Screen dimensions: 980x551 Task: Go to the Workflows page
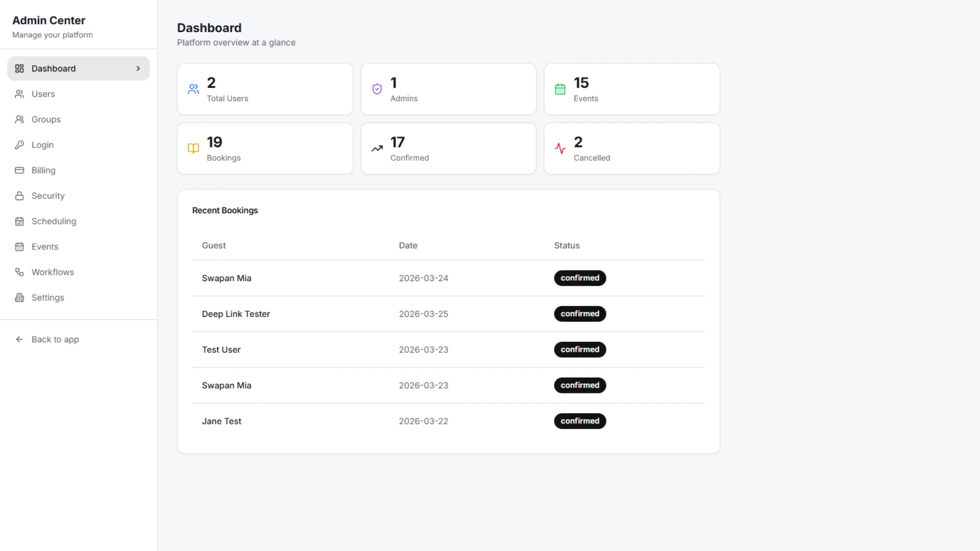point(79,272)
